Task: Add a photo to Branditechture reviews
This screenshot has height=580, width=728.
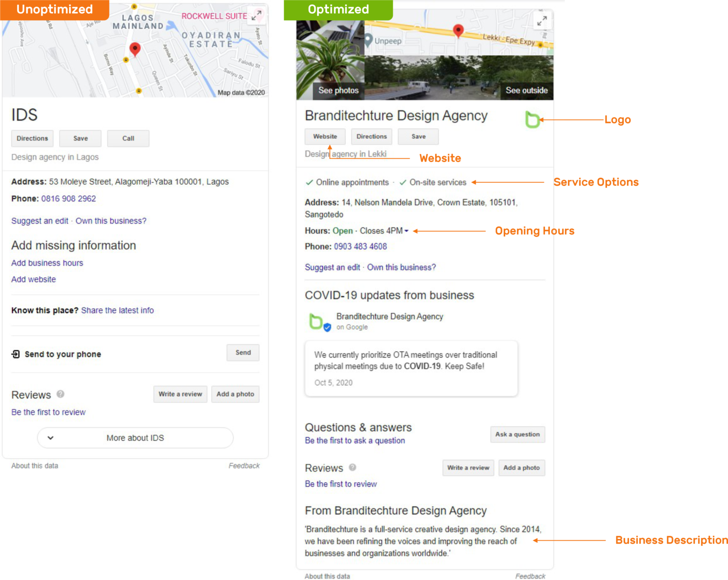Action: (522, 468)
